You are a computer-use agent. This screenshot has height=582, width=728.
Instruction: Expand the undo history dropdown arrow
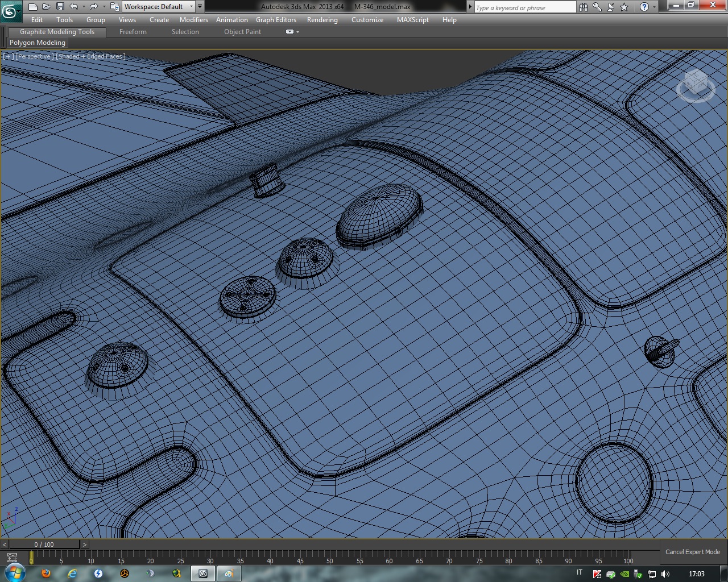coord(83,7)
